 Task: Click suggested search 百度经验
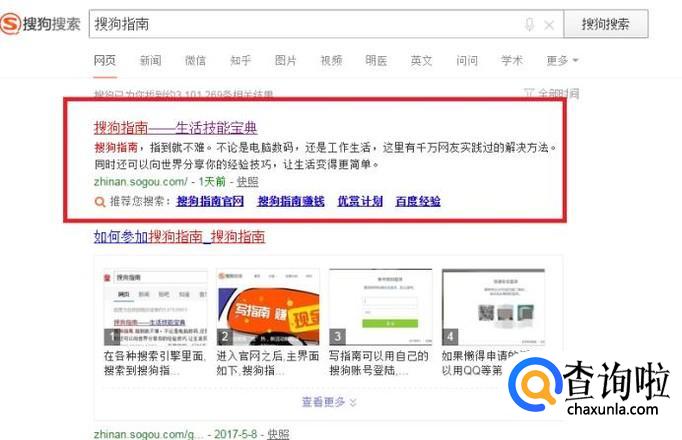pyautogui.click(x=418, y=201)
